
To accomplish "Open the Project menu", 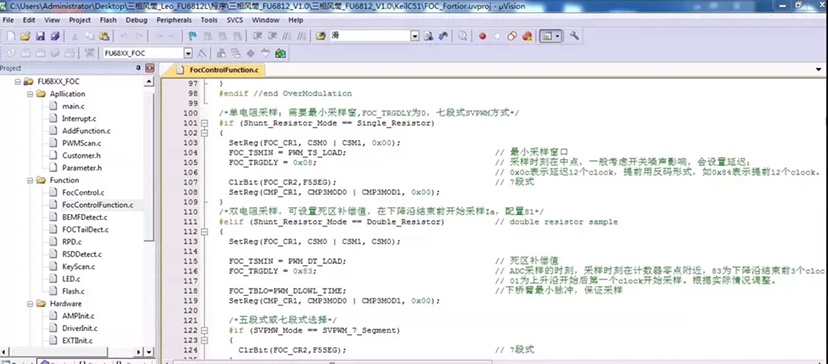I will click(x=80, y=20).
